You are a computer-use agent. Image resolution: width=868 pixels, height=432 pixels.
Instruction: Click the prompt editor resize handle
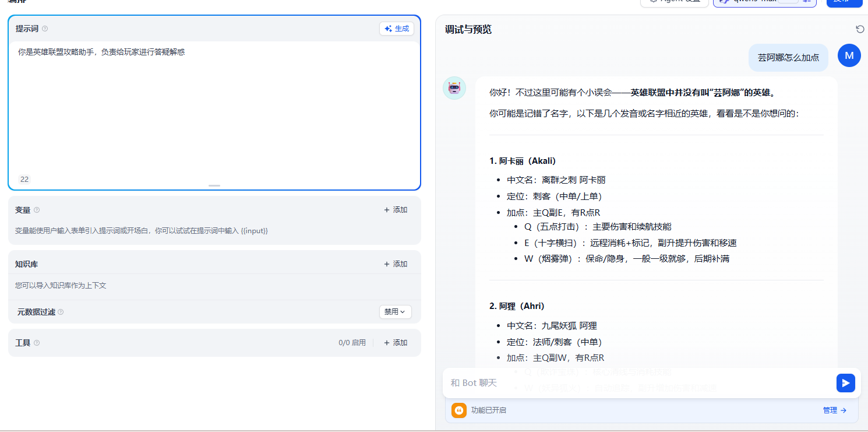tap(214, 185)
